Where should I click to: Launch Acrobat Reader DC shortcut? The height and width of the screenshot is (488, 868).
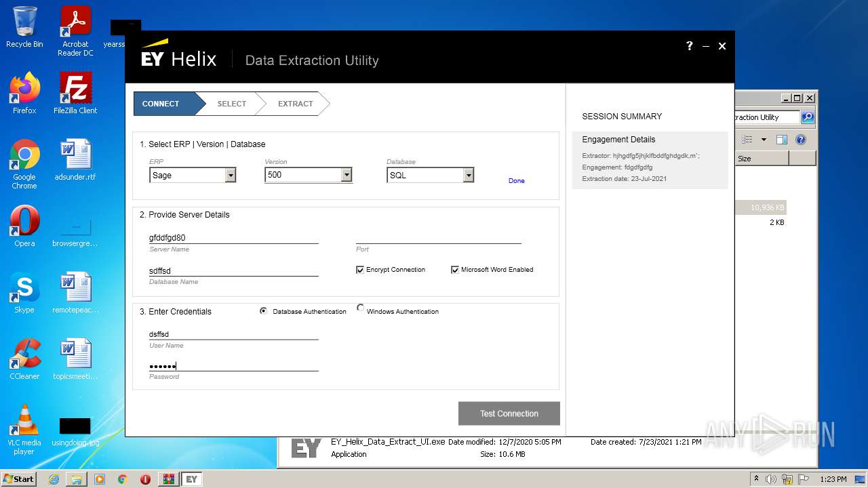pos(75,31)
